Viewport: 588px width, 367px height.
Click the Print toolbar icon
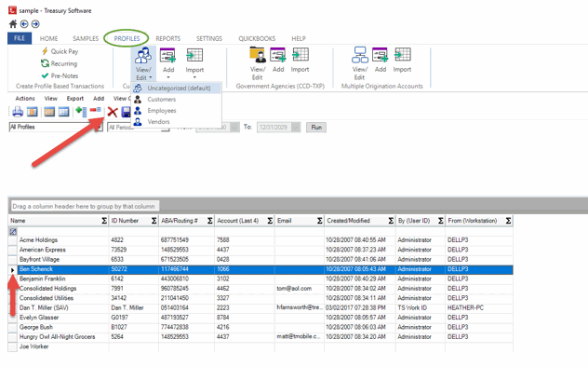coord(18,112)
